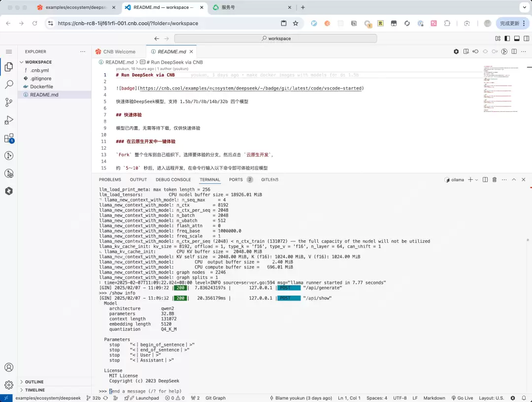532x402 pixels.
Task: Open the Run and Debug view
Action: [8, 120]
